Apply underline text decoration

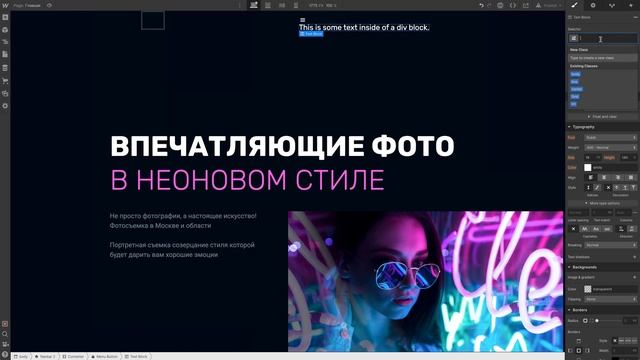[624, 187]
